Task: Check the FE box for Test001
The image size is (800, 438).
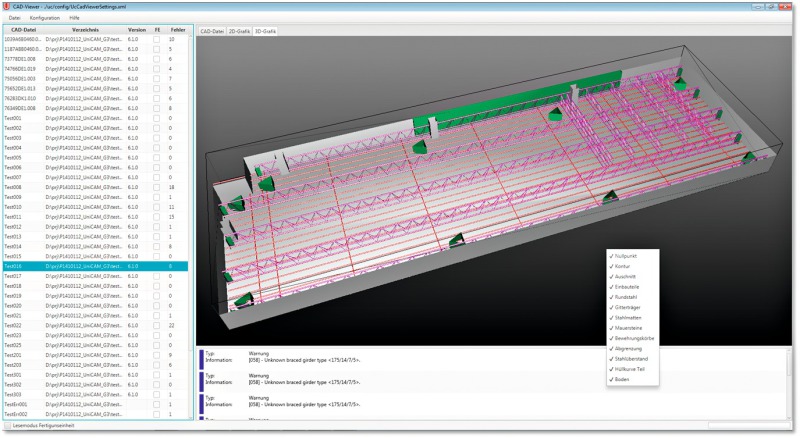Action: coord(157,118)
